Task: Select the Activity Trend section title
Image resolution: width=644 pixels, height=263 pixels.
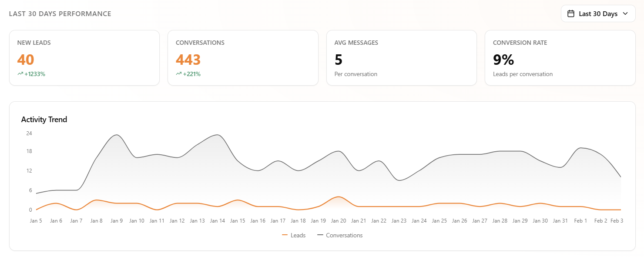Action: coord(44,119)
